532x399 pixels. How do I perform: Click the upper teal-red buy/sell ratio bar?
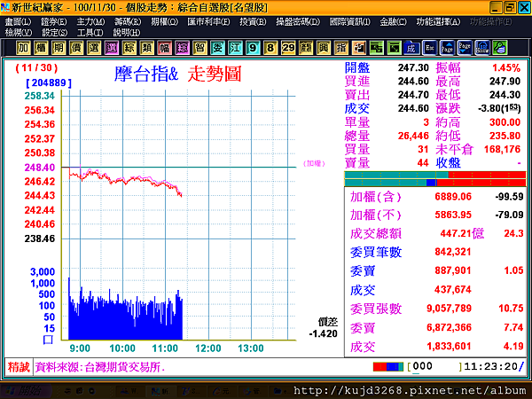pyautogui.click(x=435, y=175)
